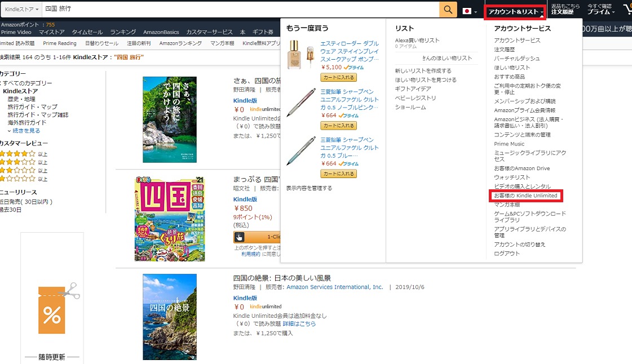Choose ギフトアイデア in the list menu
Viewport: 632px width, 364px height.
[x=413, y=88]
